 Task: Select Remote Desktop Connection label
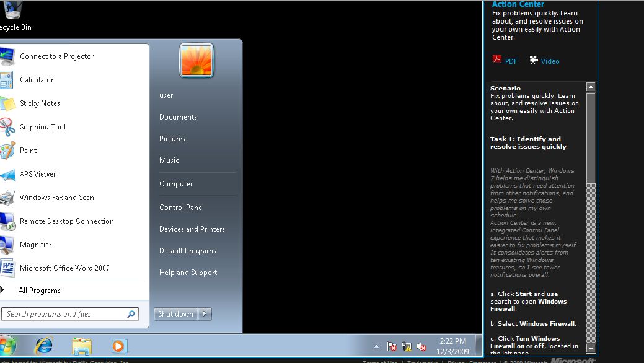(66, 221)
